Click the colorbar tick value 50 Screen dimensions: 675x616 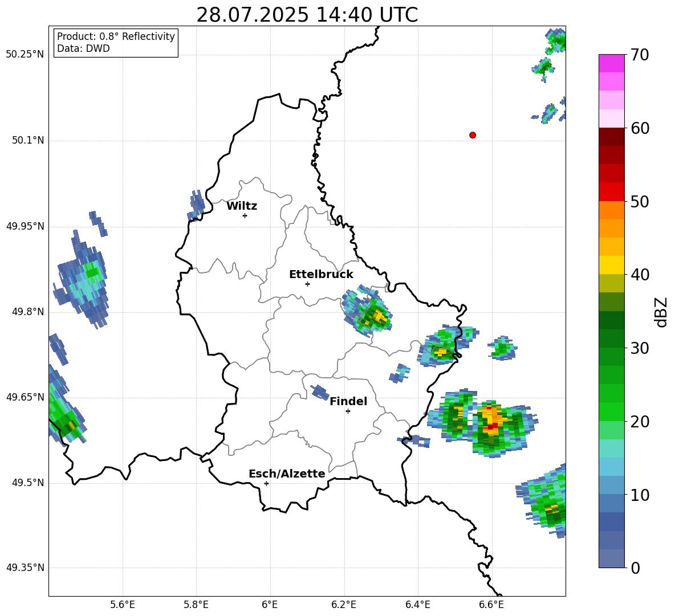coord(639,202)
